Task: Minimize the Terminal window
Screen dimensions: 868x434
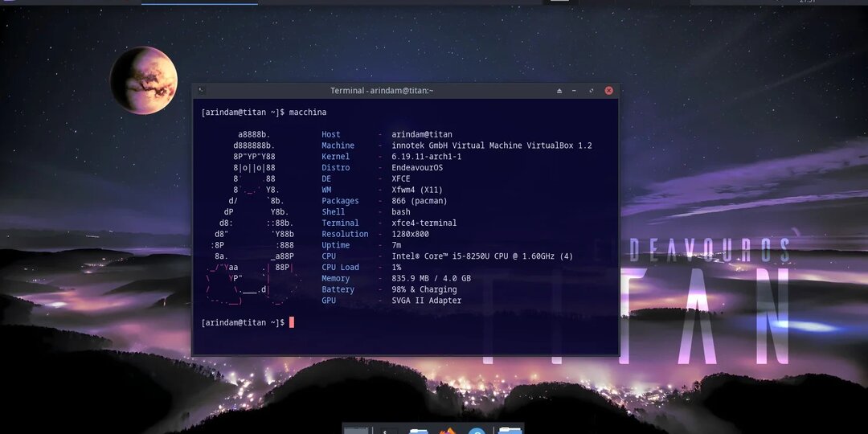Action: point(575,90)
